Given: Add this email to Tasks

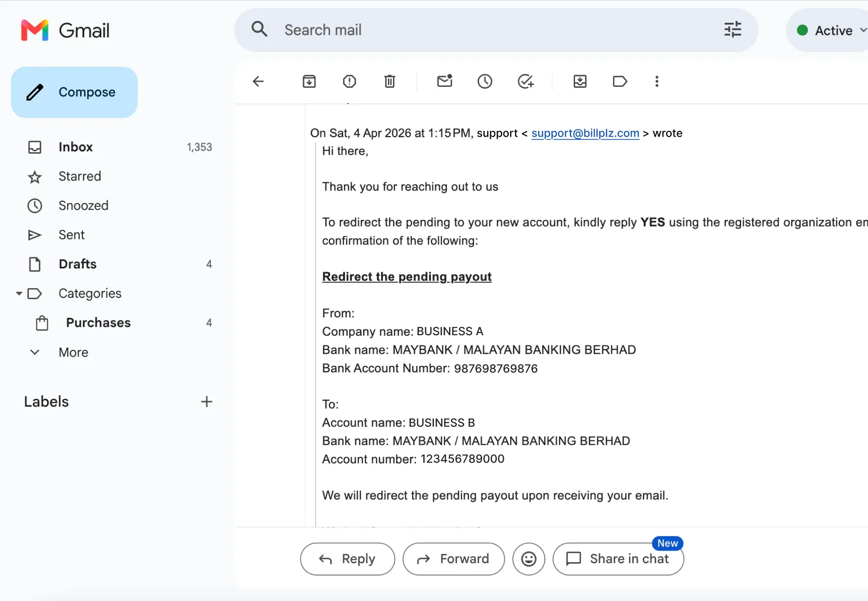Looking at the screenshot, I should point(526,81).
